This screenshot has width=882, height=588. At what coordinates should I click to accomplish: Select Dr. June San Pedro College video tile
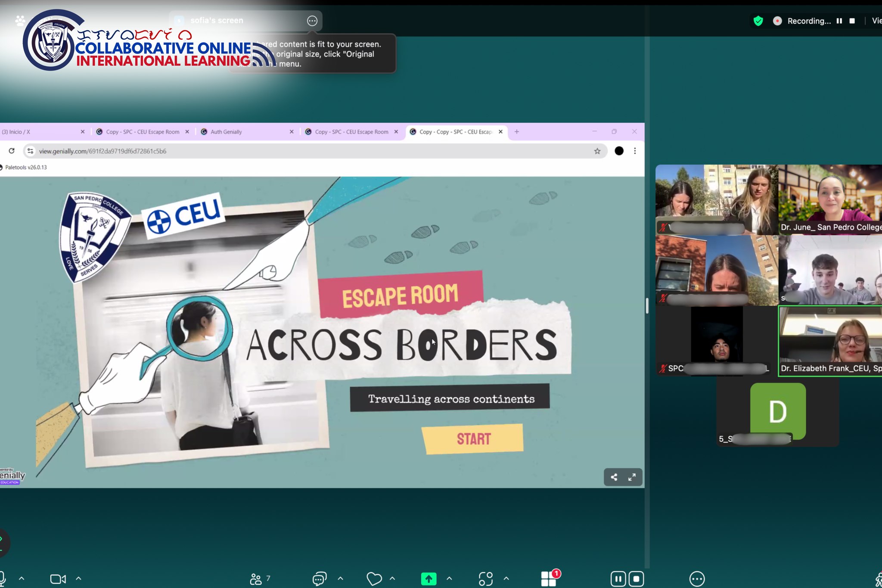[x=830, y=199]
